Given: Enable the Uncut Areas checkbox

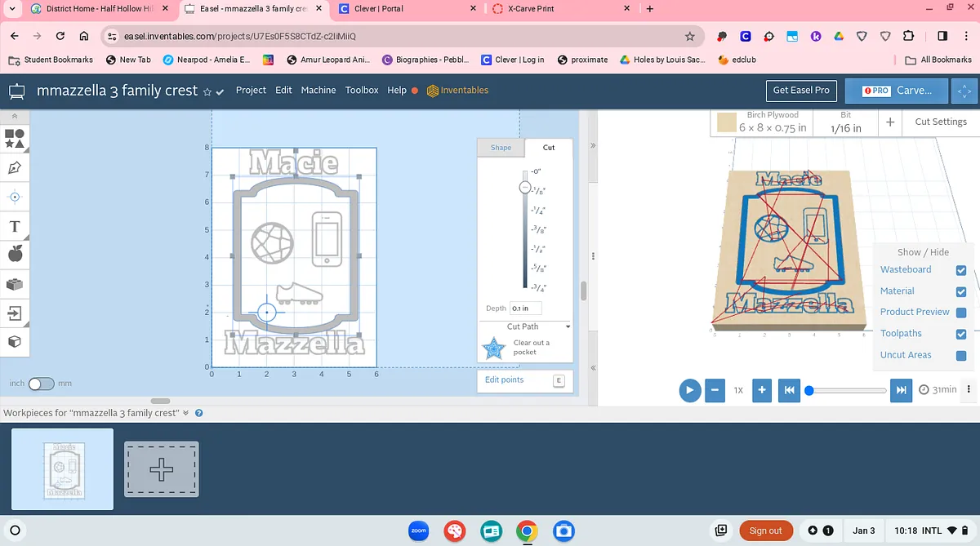Looking at the screenshot, I should coord(960,355).
